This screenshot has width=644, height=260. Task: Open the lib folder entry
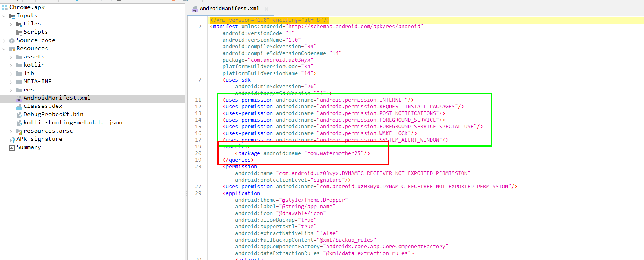pos(29,73)
